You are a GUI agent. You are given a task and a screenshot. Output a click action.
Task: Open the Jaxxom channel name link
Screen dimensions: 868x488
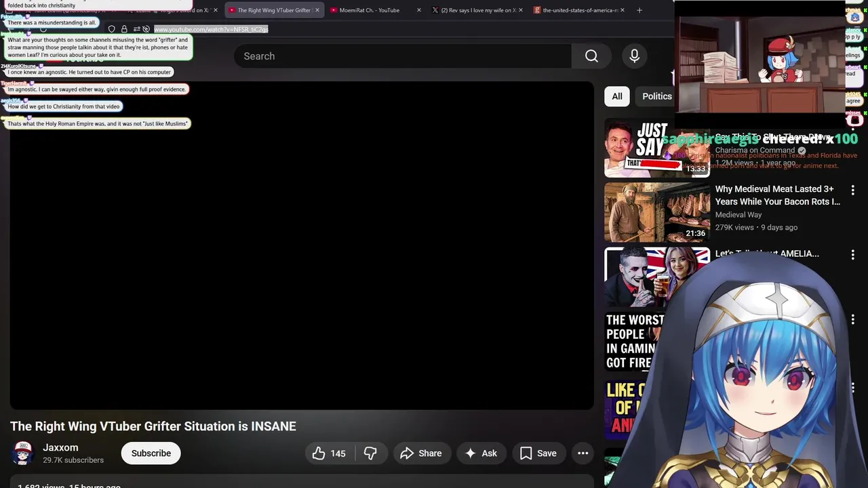point(60,447)
